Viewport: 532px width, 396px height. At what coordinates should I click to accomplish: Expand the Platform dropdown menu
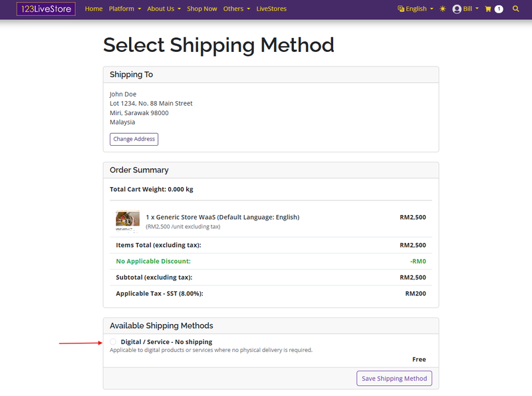[125, 9]
